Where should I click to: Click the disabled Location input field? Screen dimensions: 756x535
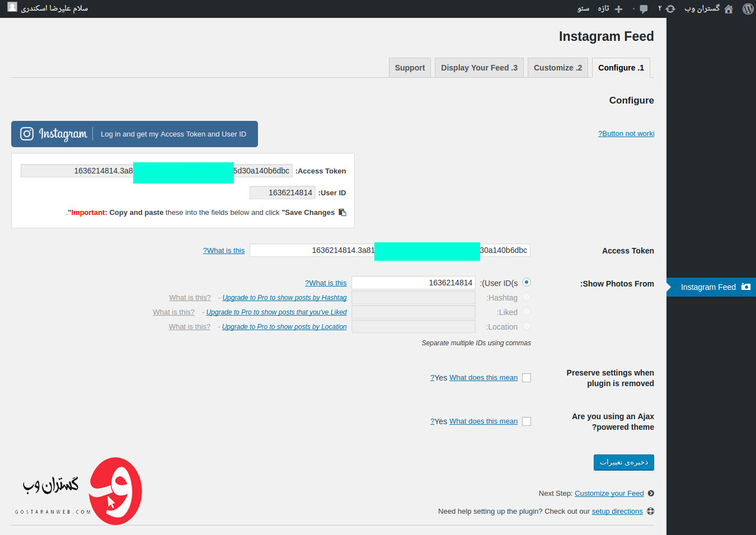point(414,326)
